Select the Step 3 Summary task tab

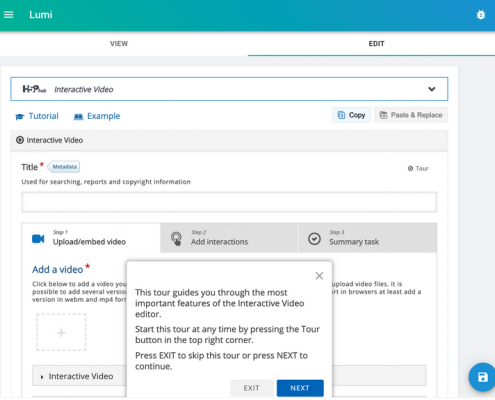click(368, 238)
